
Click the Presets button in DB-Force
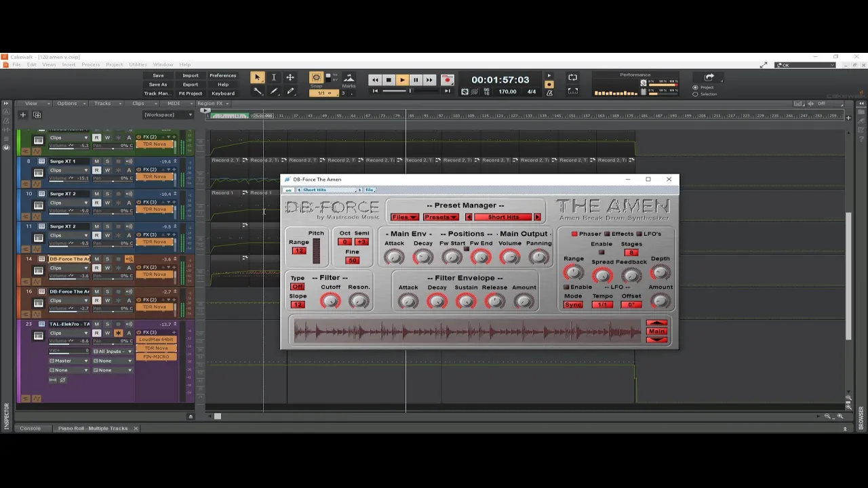coord(440,217)
